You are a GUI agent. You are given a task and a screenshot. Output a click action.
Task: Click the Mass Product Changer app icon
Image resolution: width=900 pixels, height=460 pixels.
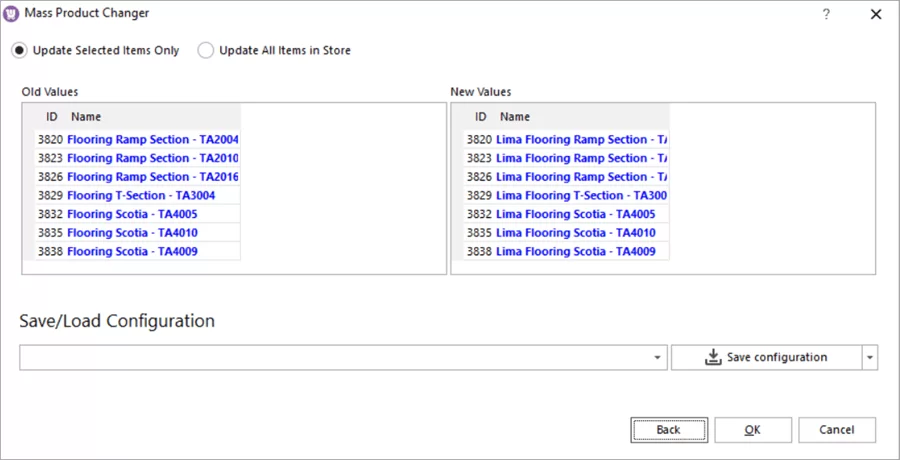click(12, 14)
